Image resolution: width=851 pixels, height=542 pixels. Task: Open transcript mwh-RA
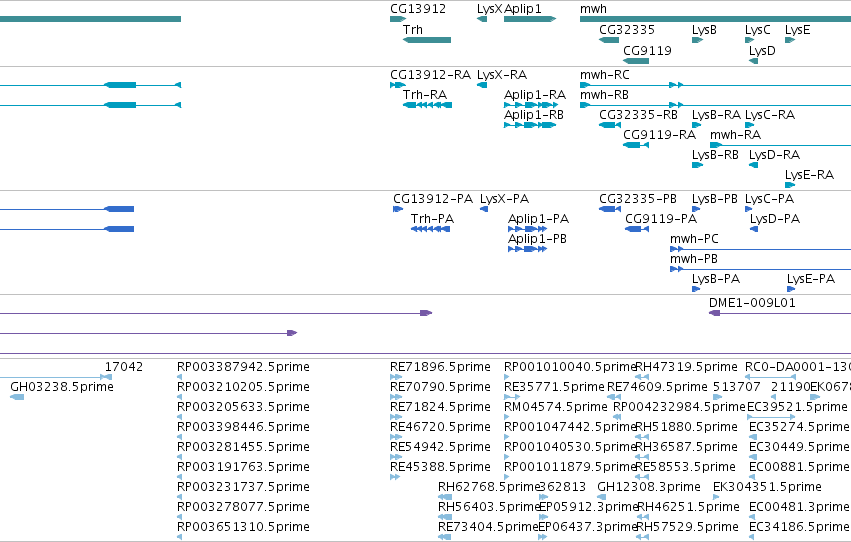pyautogui.click(x=735, y=134)
